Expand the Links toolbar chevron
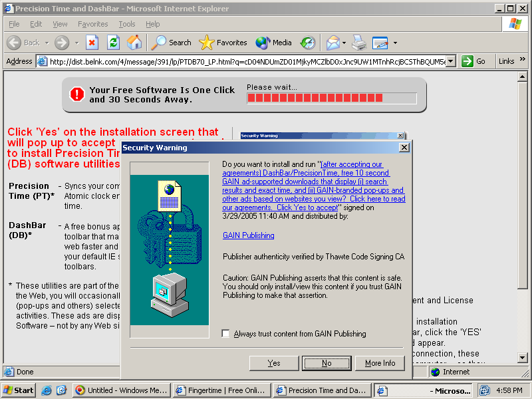Image resolution: width=532 pixels, height=399 pixels. [x=523, y=59]
